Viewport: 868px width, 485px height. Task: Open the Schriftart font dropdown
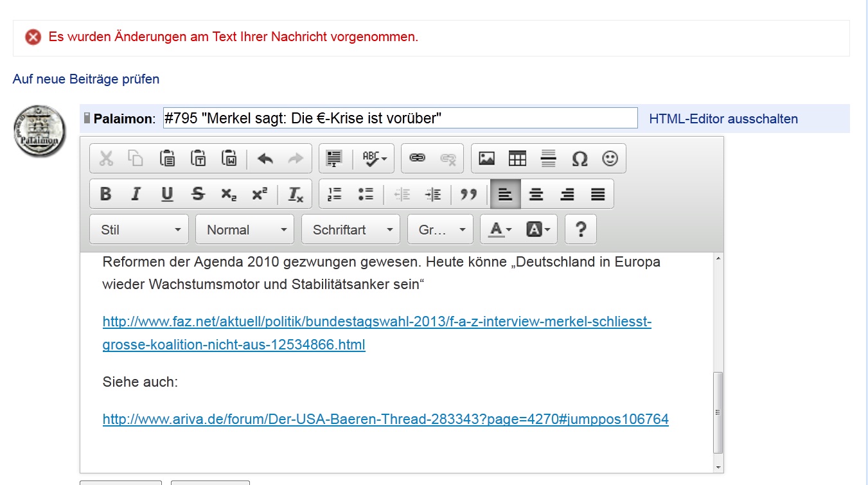pyautogui.click(x=351, y=229)
